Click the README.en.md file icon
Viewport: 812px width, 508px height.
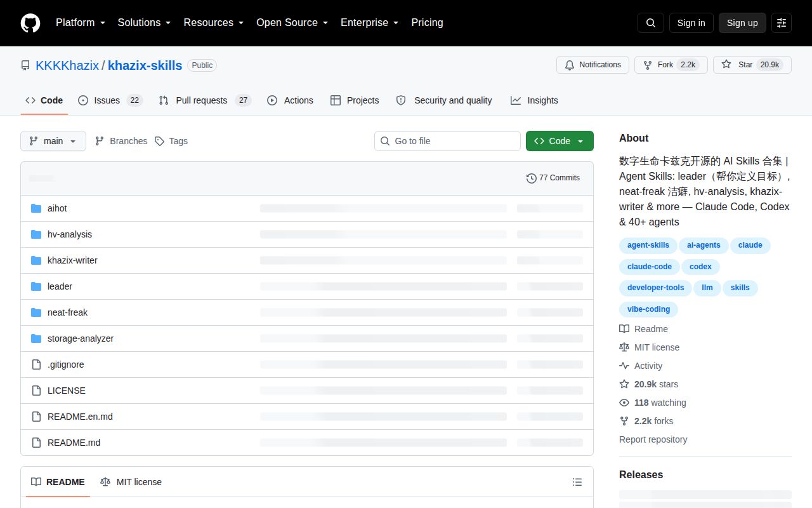[36, 417]
